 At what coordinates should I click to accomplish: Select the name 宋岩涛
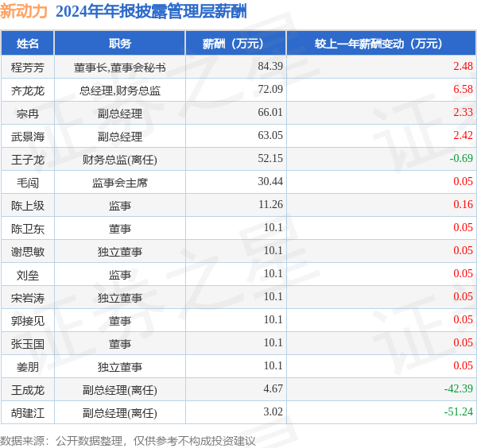pyautogui.click(x=28, y=298)
